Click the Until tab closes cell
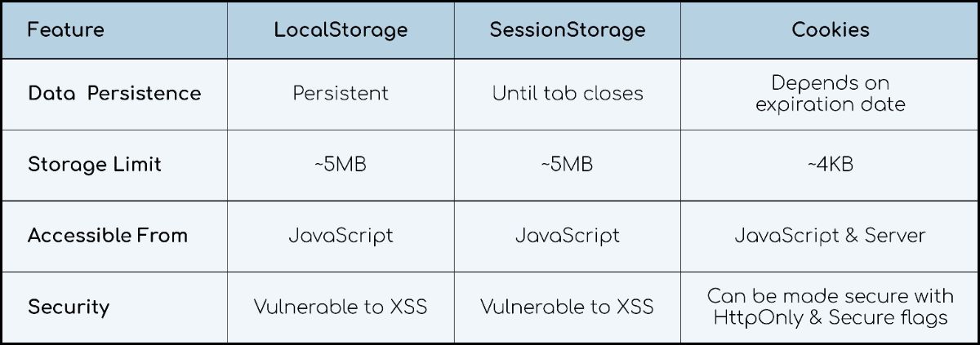The height and width of the screenshot is (345, 980). pyautogui.click(x=568, y=93)
